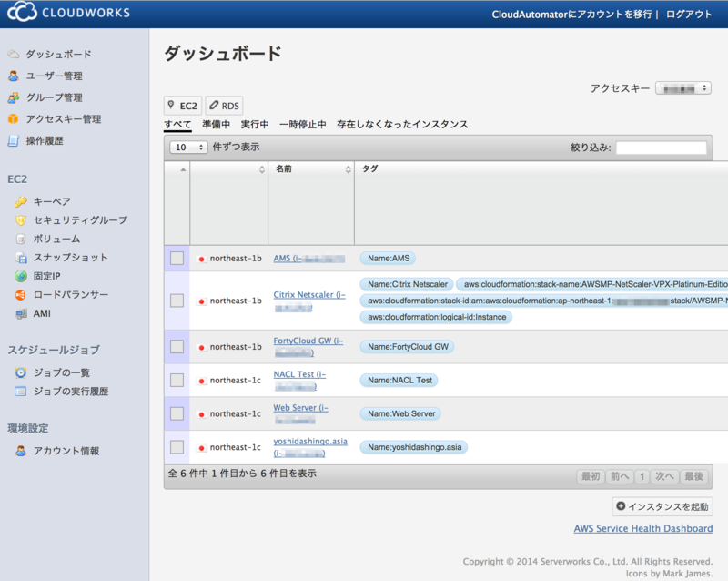Open the FortyCloud GW instance link

click(x=308, y=347)
